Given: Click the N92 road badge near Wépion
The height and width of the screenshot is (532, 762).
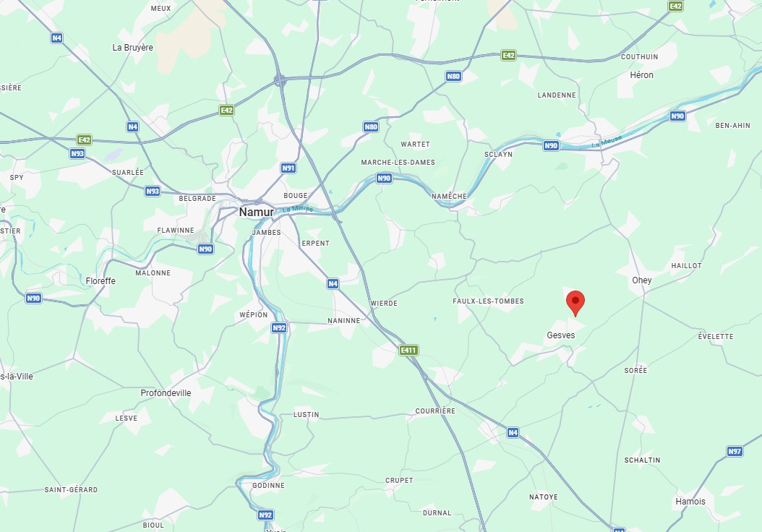Looking at the screenshot, I should click(279, 328).
